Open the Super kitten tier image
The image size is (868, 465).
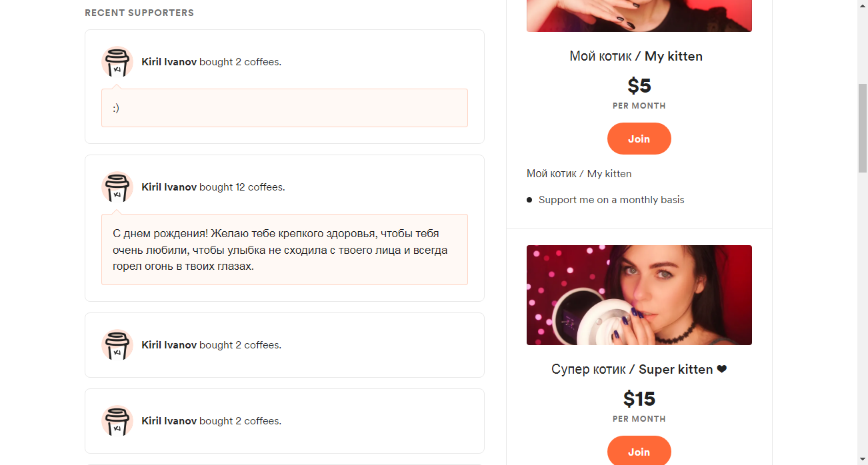pos(639,295)
